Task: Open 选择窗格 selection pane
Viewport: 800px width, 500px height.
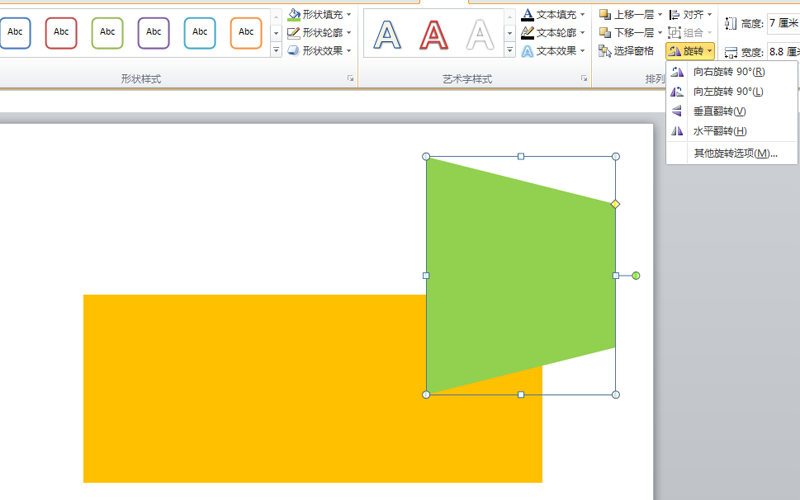Action: point(626,51)
